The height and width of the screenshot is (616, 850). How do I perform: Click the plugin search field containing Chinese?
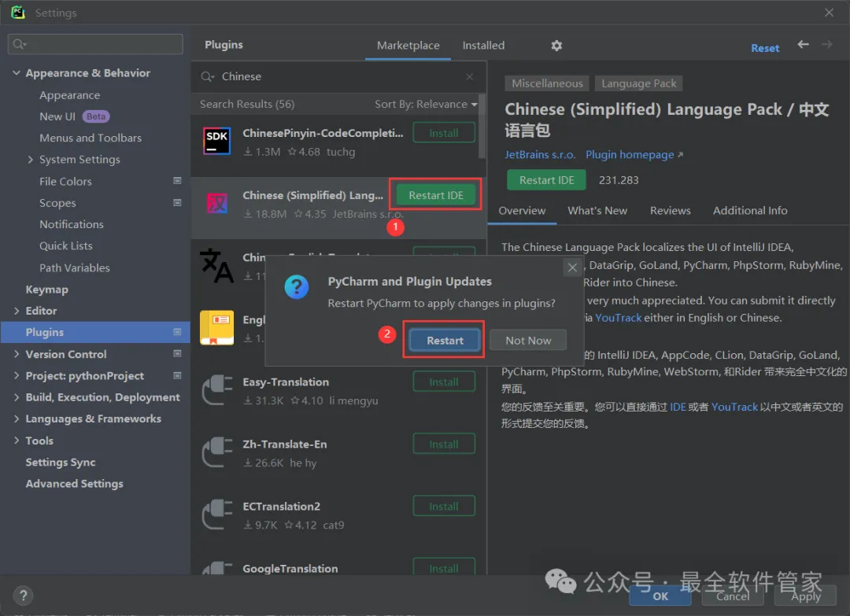point(338,77)
